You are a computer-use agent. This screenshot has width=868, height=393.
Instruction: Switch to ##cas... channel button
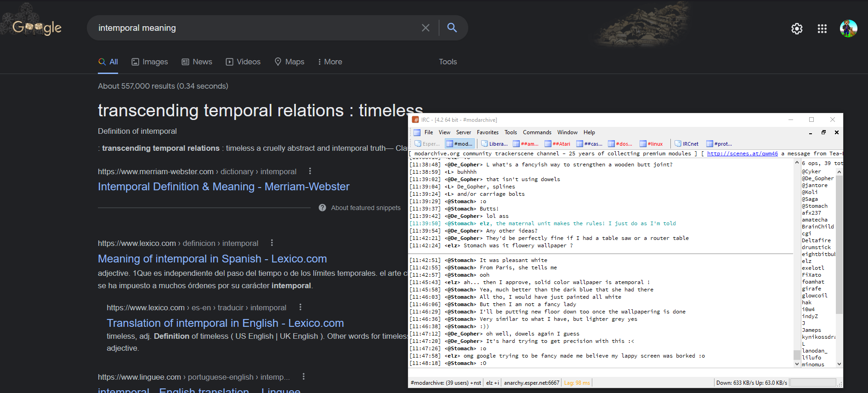590,144
